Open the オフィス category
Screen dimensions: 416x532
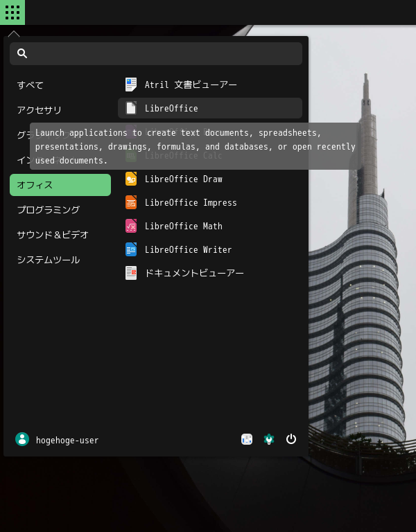click(60, 185)
